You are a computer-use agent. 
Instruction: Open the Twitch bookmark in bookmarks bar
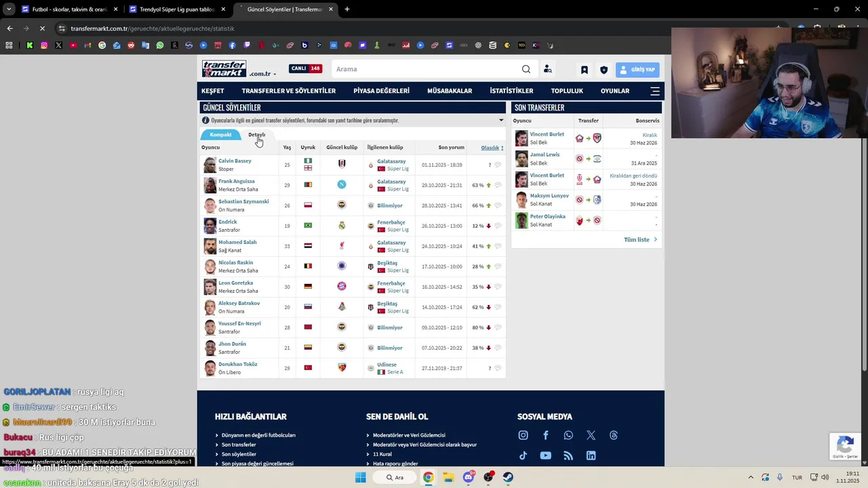(247, 45)
